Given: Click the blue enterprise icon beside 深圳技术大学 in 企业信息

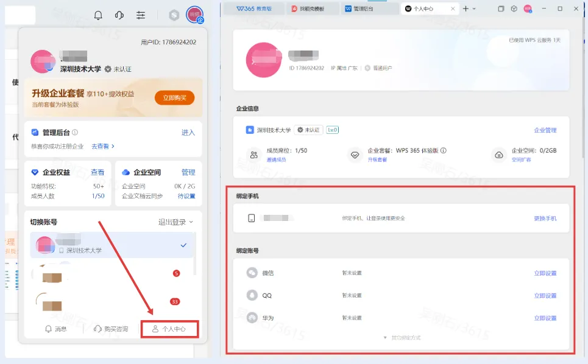Looking at the screenshot, I should pyautogui.click(x=250, y=130).
